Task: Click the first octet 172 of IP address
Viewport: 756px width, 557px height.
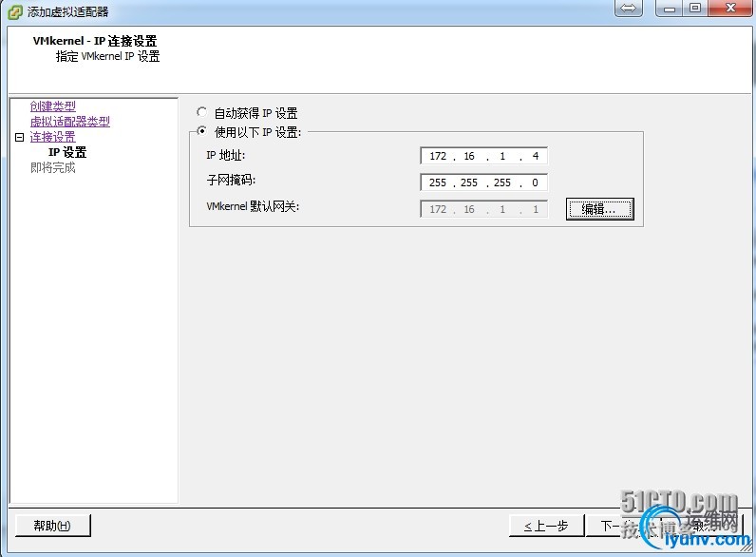Action: click(x=438, y=156)
